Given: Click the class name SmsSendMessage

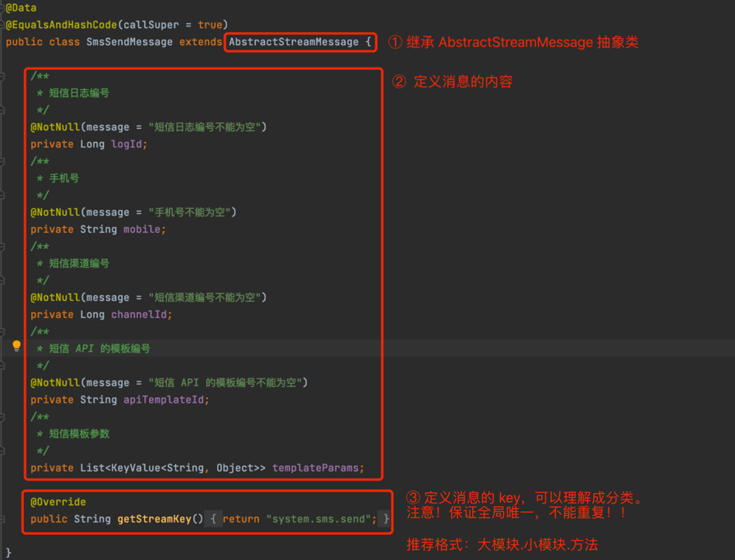Looking at the screenshot, I should click(x=129, y=42).
